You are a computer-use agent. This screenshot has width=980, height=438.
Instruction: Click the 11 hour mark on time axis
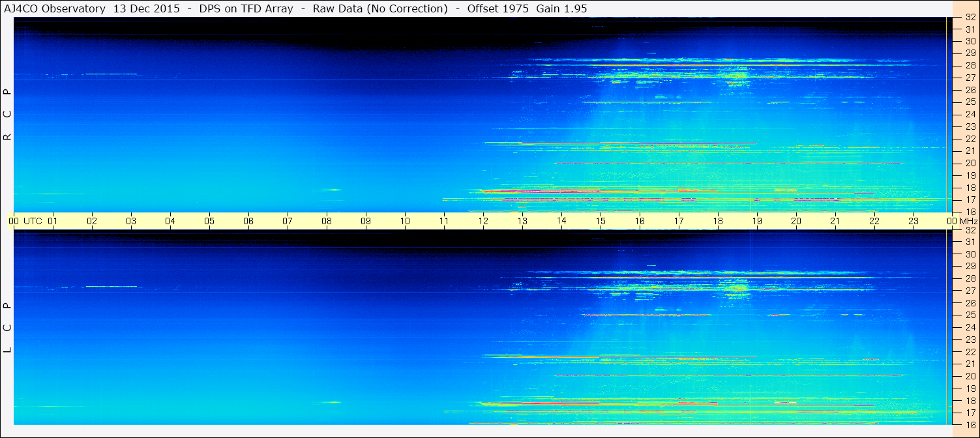[x=444, y=221]
